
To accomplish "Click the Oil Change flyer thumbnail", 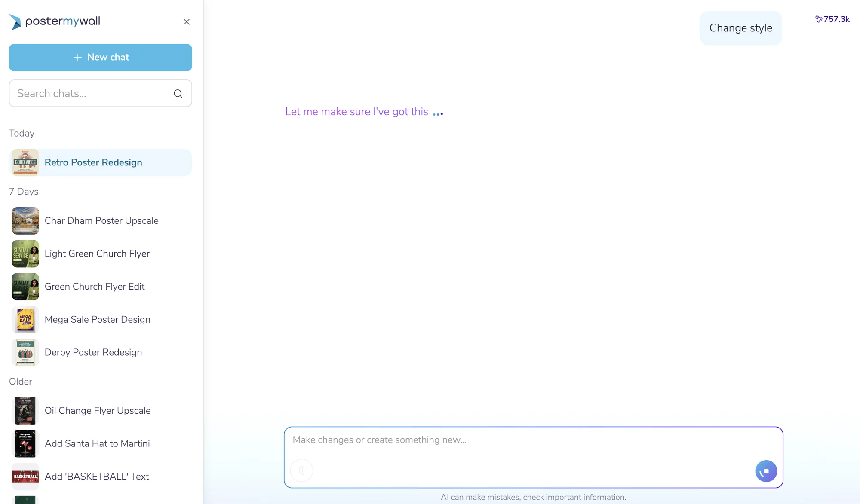I will (x=25, y=411).
